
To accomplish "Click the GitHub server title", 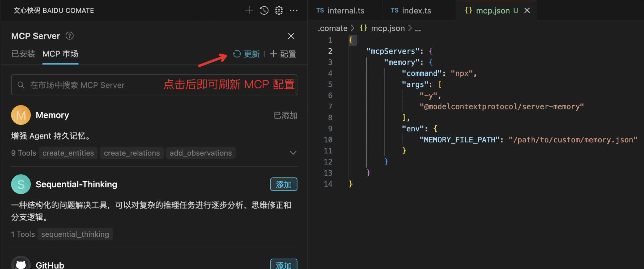I will tap(50, 265).
